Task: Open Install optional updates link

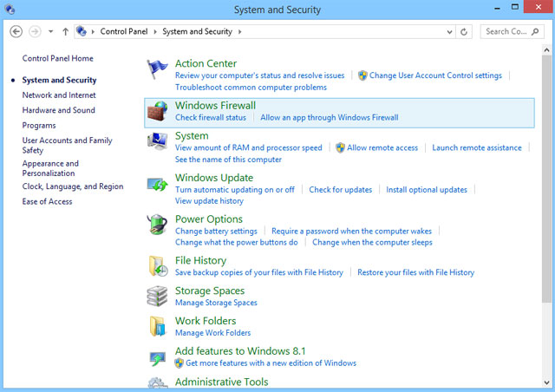Action: (427, 190)
